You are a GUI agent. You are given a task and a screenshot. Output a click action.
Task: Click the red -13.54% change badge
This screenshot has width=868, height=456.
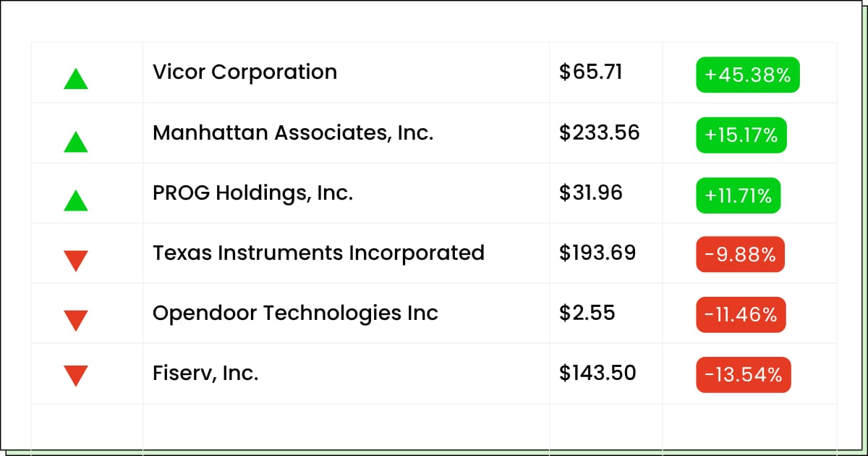(x=744, y=375)
